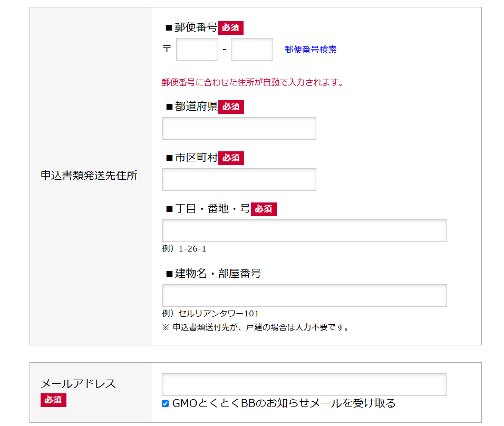504x426 pixels.
Task: Click the 〒 postal symbol
Action: pyautogui.click(x=167, y=49)
